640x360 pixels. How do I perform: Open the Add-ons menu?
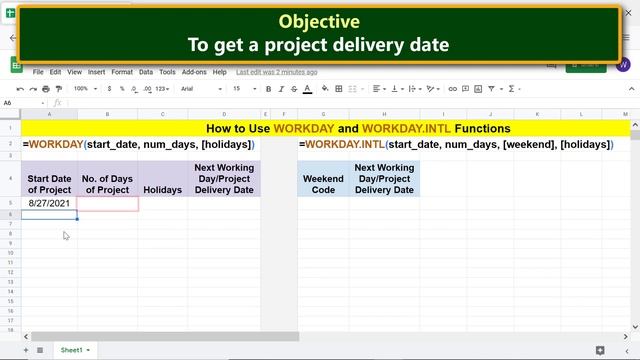pos(194,72)
